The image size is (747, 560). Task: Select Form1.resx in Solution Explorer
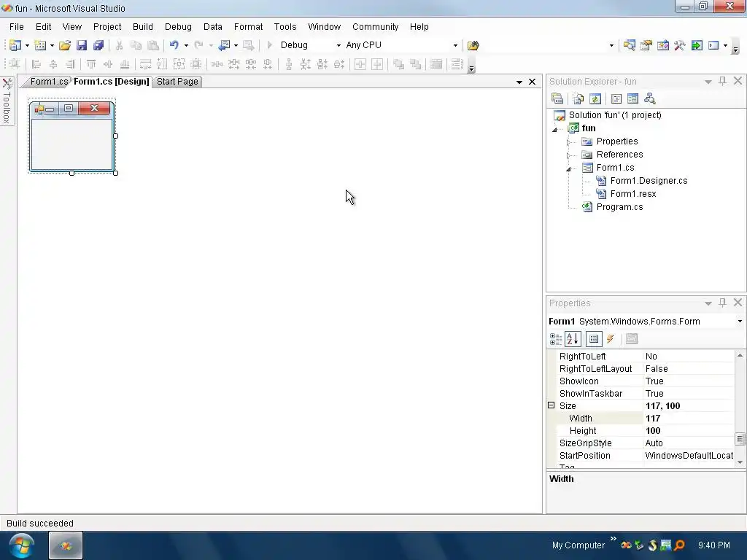click(x=633, y=194)
